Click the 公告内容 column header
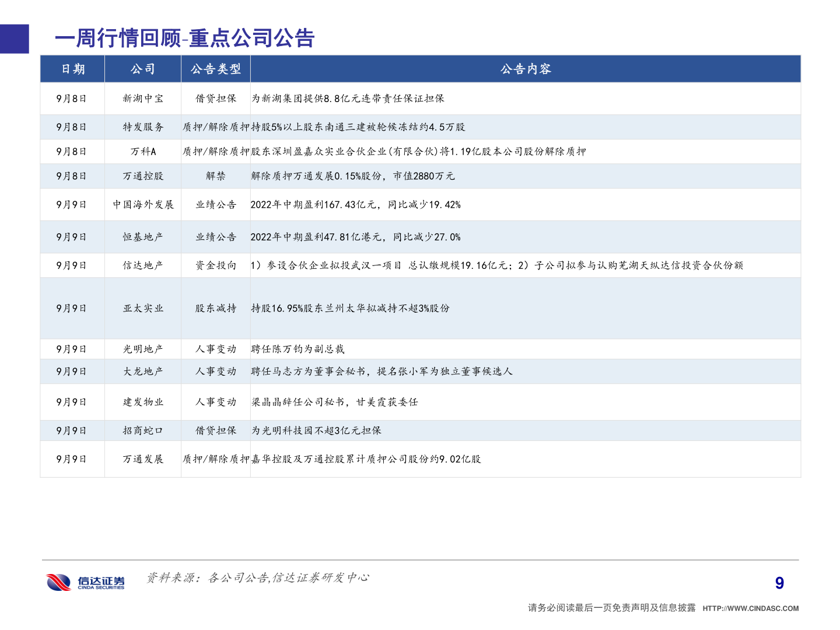The width and height of the screenshot is (840, 630). [526, 69]
